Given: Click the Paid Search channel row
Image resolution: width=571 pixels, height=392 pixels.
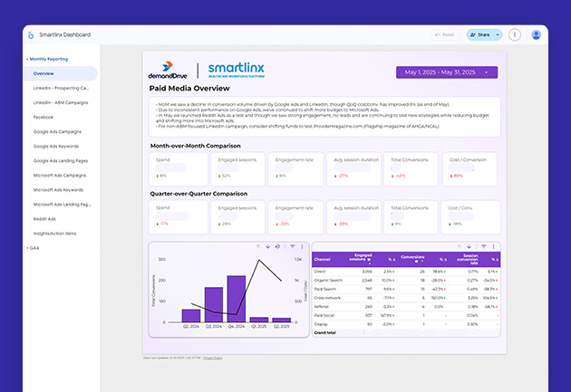Looking at the screenshot, I should [406, 289].
